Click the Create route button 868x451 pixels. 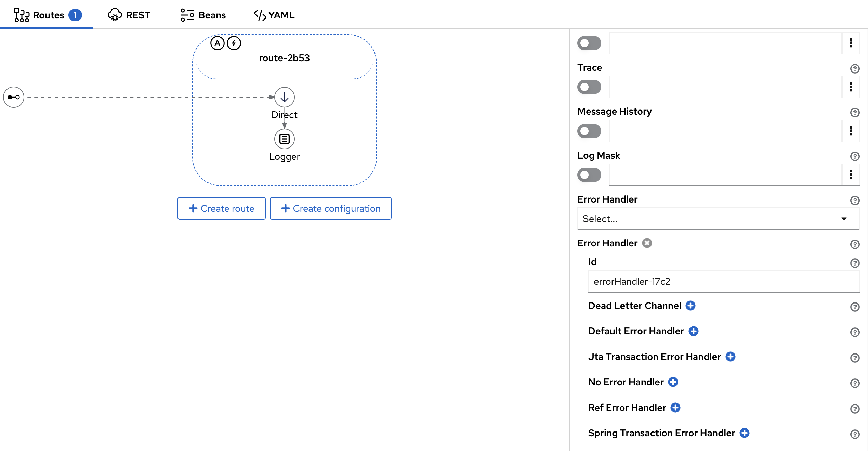coord(221,208)
